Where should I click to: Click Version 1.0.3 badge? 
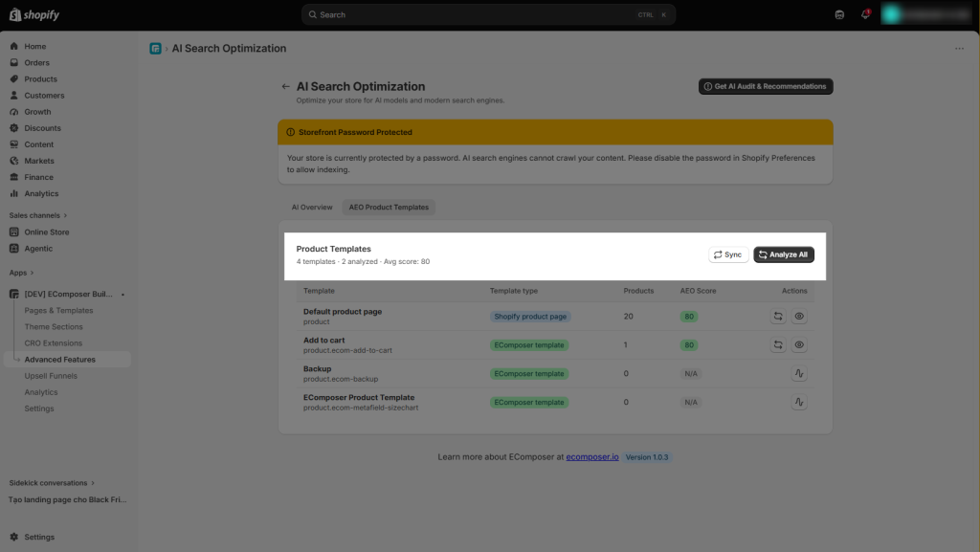click(647, 457)
